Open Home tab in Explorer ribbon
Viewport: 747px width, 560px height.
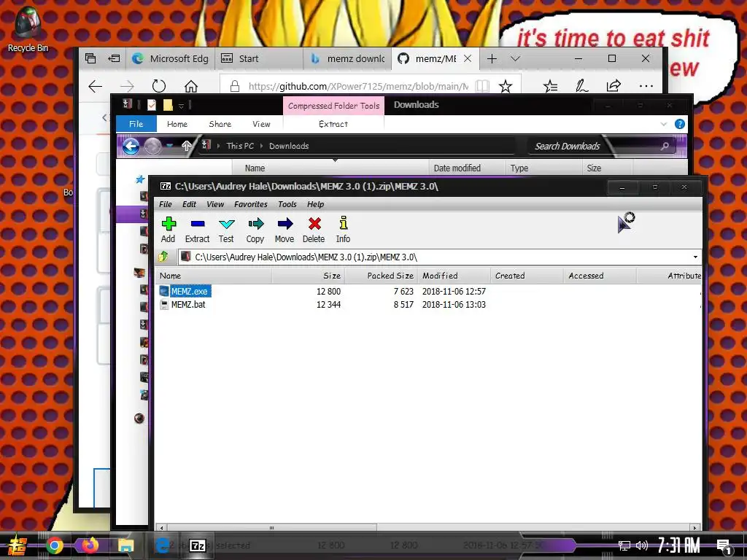(177, 124)
